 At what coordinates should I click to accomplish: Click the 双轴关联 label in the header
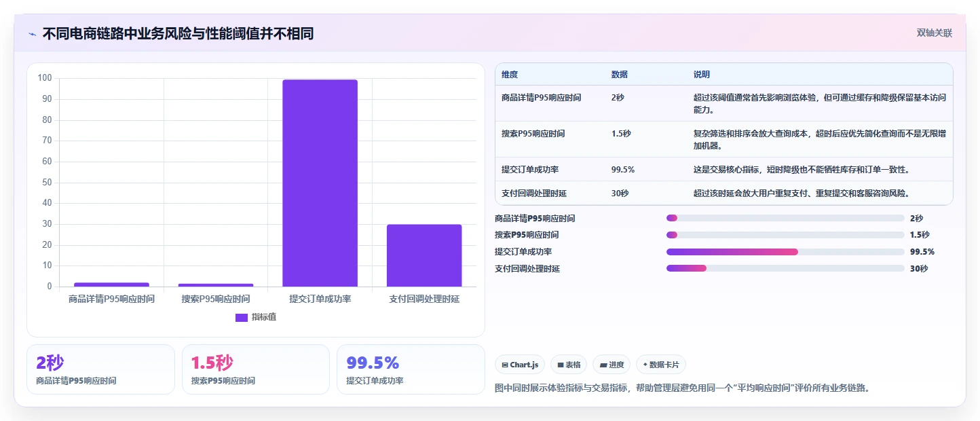pos(935,33)
